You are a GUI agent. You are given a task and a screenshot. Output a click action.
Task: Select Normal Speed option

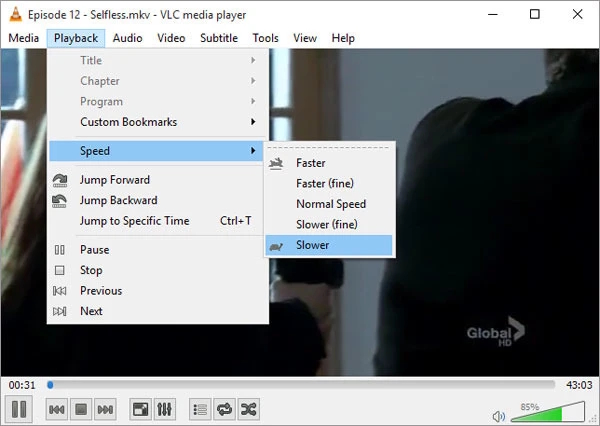[x=329, y=204]
